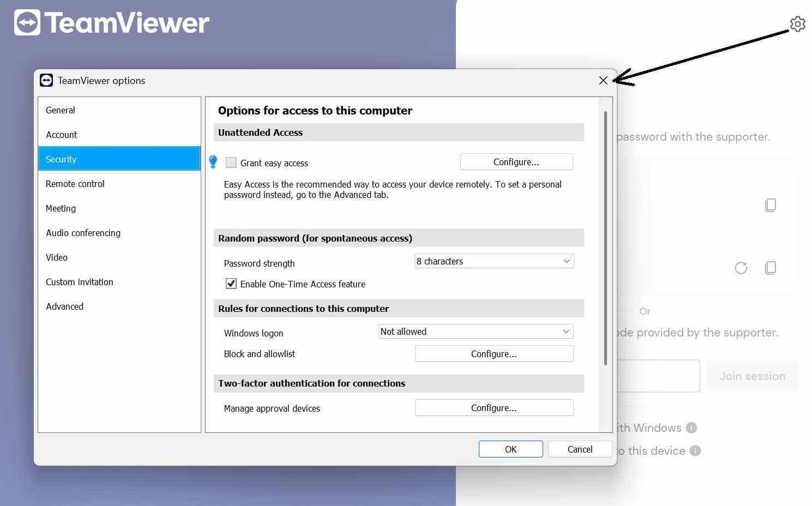Click the copy icon next to the ID field
812x506 pixels.
point(771,205)
